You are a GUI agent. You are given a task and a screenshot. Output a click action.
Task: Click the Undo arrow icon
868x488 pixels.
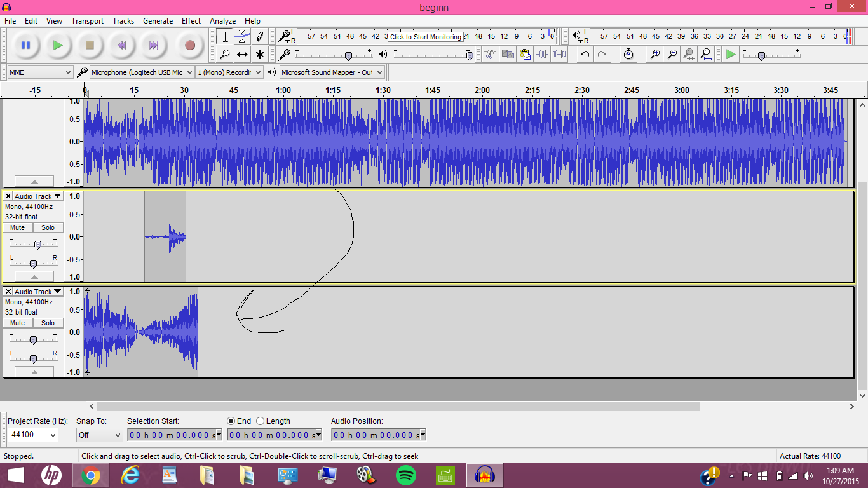click(585, 54)
